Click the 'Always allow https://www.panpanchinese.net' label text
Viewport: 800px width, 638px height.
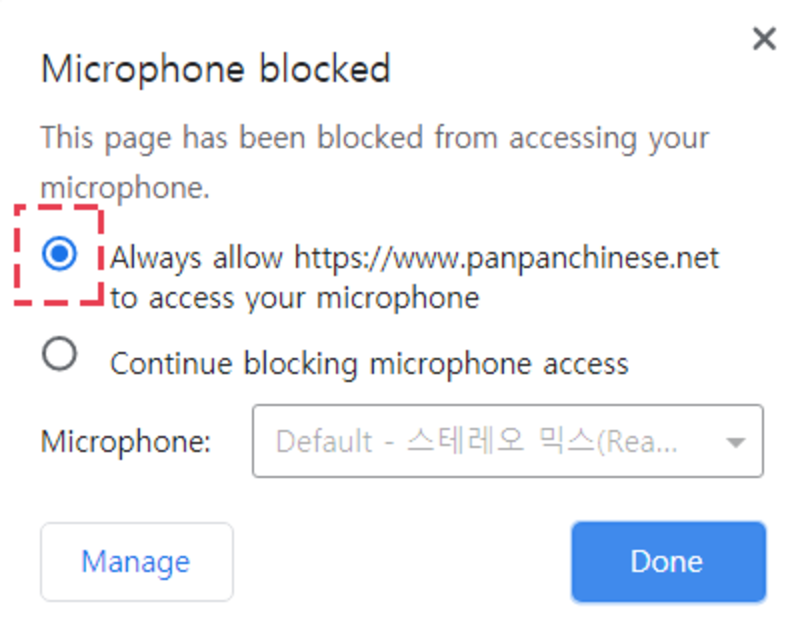coord(414,258)
